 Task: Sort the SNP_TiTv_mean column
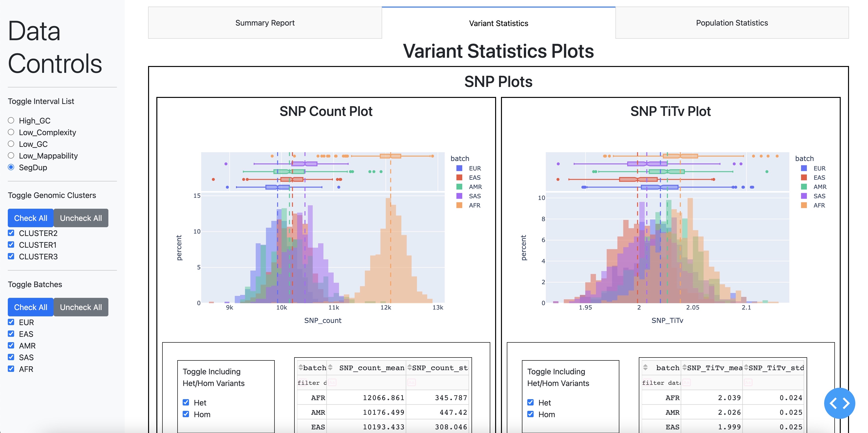(684, 368)
